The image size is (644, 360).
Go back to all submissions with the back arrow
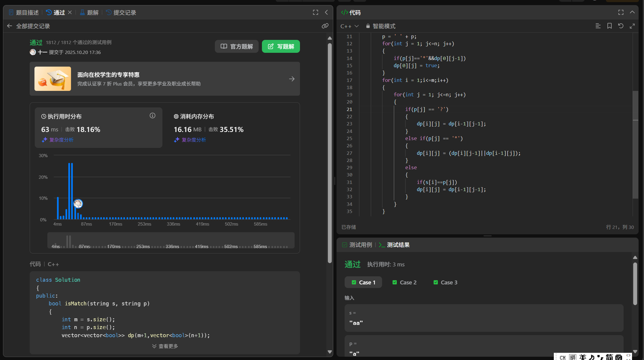[x=10, y=26]
